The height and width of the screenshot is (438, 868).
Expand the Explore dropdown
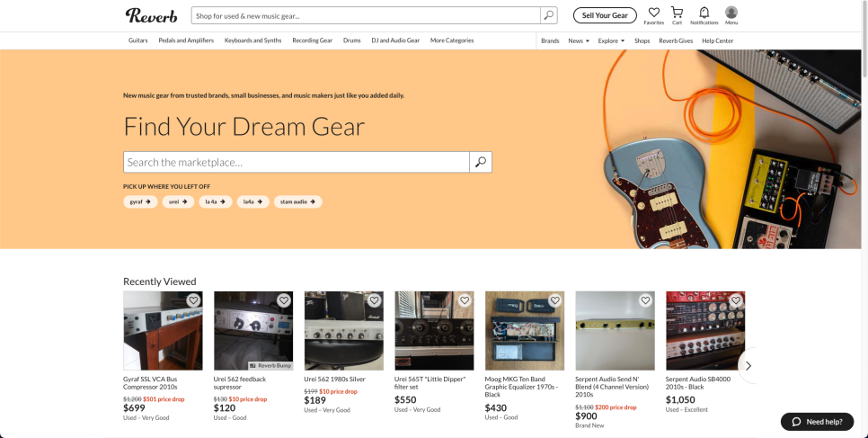pyautogui.click(x=611, y=40)
